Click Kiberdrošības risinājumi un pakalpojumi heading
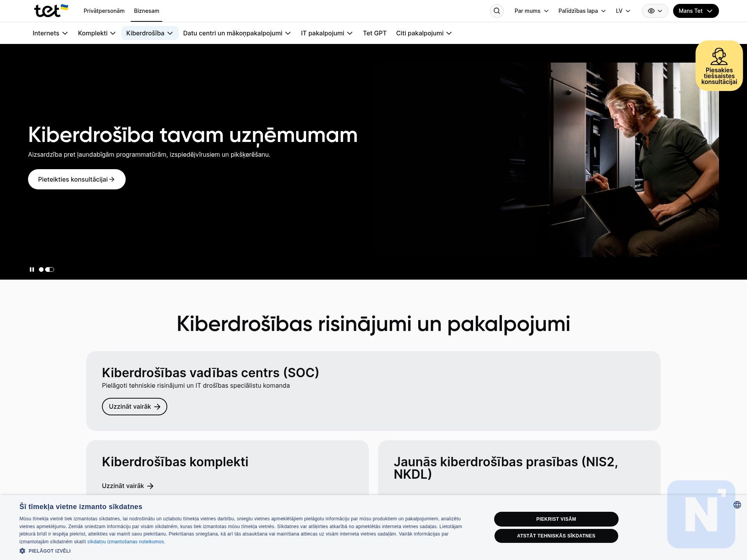747x560 pixels. tap(373, 324)
